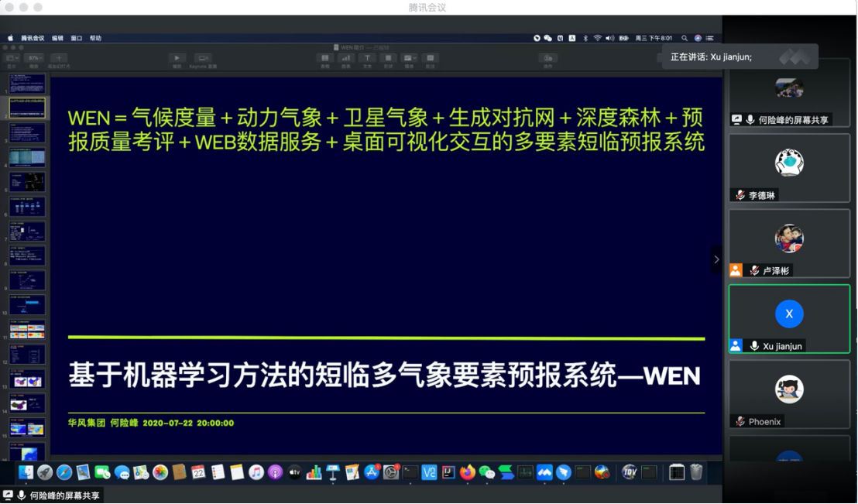Image resolution: width=858 pixels, height=504 pixels.
Task: Click the Keynote play slideshow button
Action: [x=177, y=58]
